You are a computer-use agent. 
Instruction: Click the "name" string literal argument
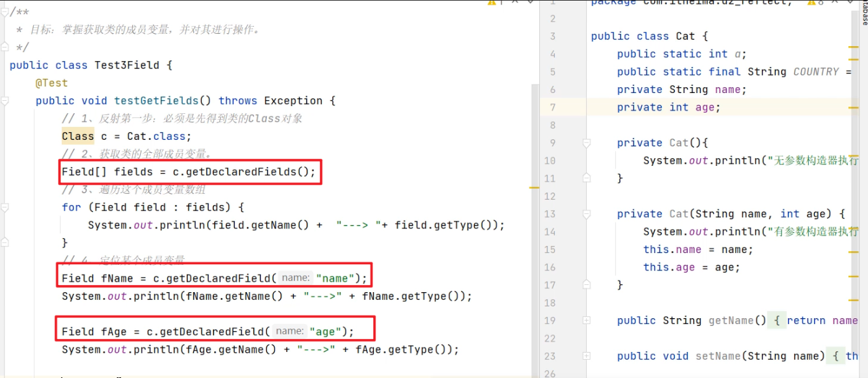coord(335,278)
